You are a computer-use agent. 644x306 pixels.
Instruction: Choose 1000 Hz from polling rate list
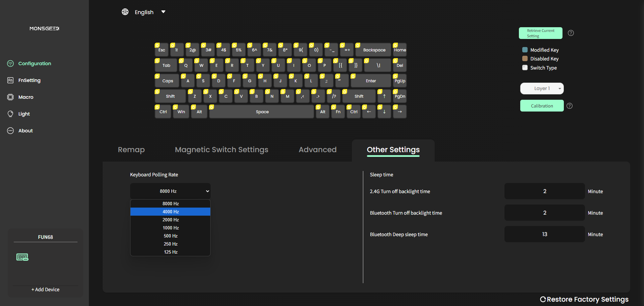pyautogui.click(x=170, y=228)
